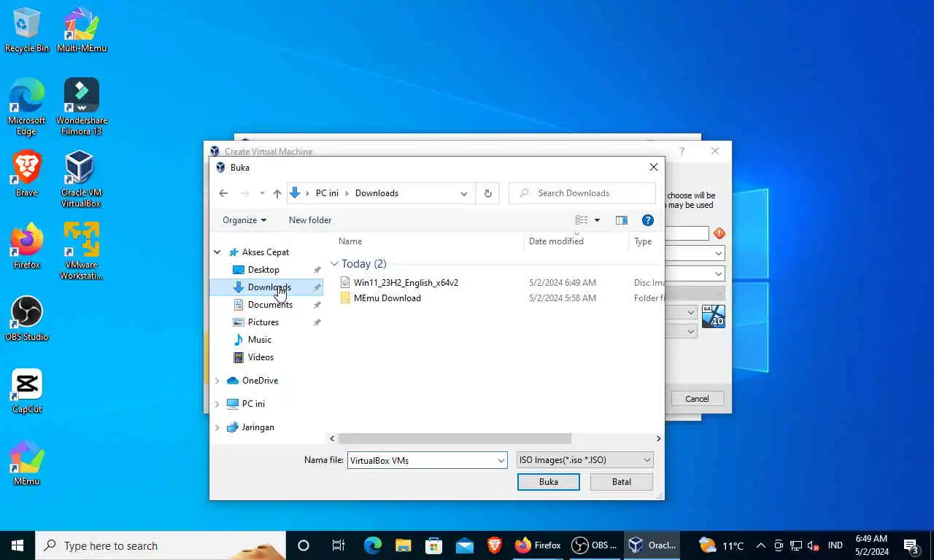The width and height of the screenshot is (934, 560).
Task: Open Microsoft Store from the taskbar
Action: click(x=434, y=545)
